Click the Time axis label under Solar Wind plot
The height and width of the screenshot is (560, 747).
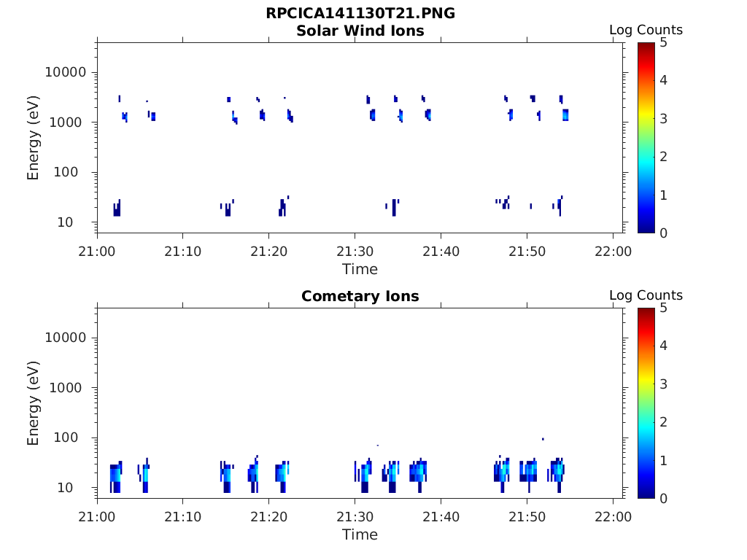[360, 270]
